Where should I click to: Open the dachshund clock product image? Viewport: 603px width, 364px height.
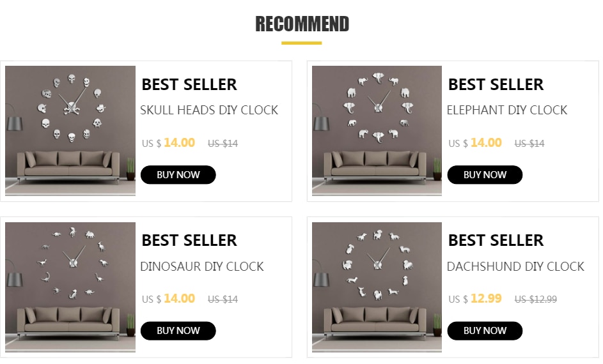377,287
